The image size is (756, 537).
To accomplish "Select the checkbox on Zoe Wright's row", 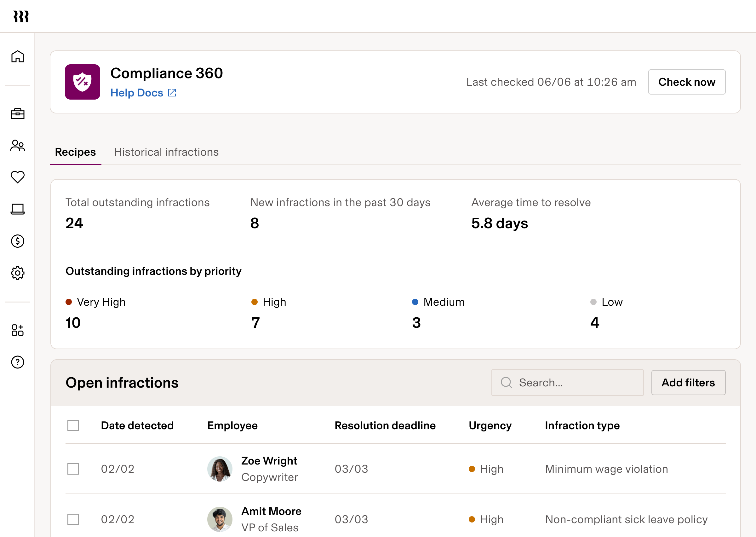I will point(73,469).
